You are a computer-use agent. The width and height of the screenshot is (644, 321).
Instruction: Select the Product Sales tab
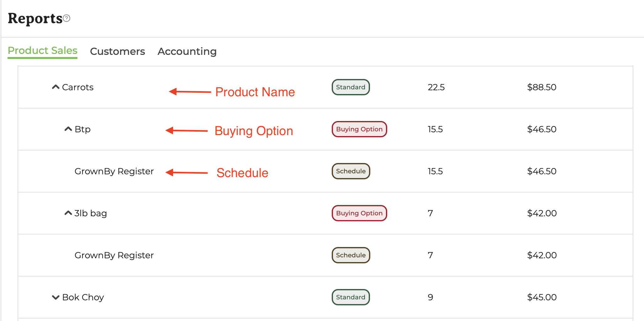[x=42, y=50]
